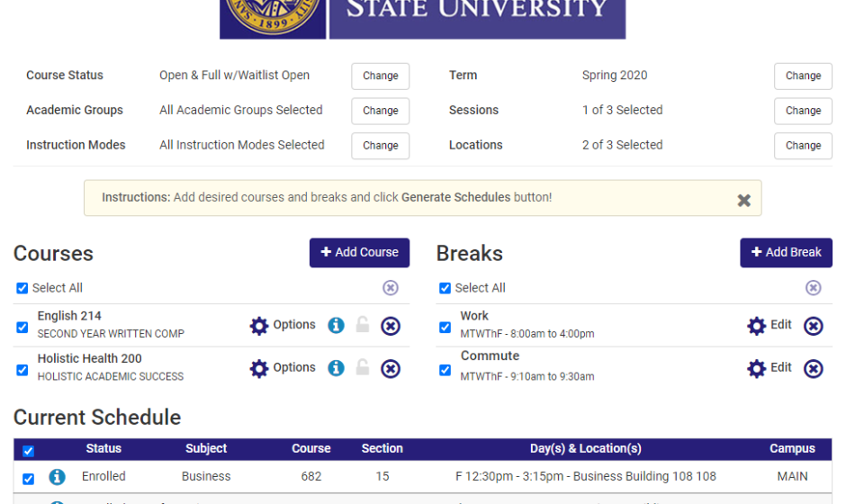The height and width of the screenshot is (504, 864).
Task: Toggle lock on Holistic Health 200
Action: pos(363,367)
